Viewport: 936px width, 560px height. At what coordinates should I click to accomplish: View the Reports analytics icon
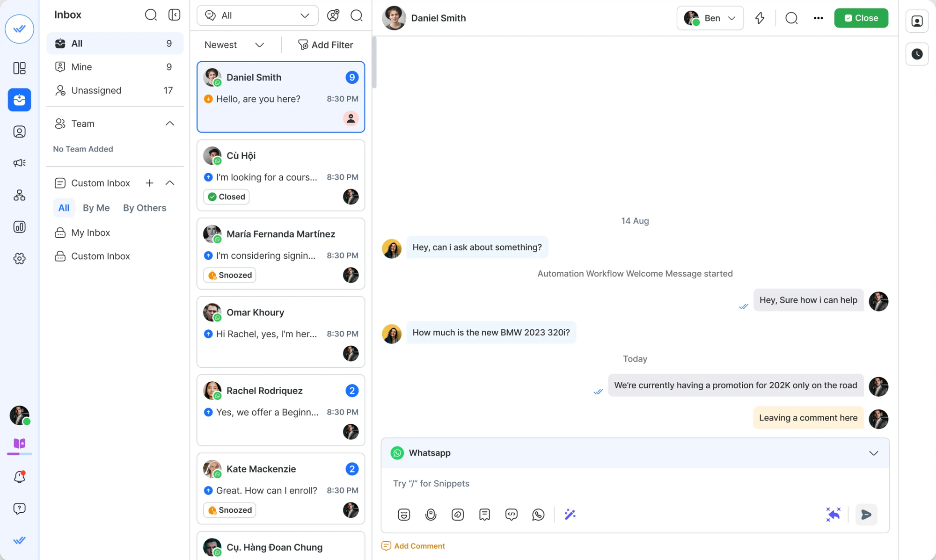click(x=19, y=227)
